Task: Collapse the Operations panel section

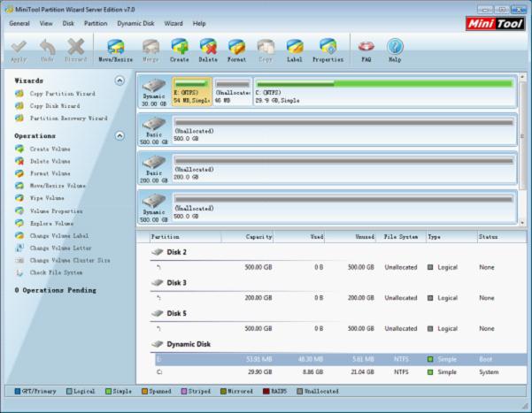Action: click(120, 136)
